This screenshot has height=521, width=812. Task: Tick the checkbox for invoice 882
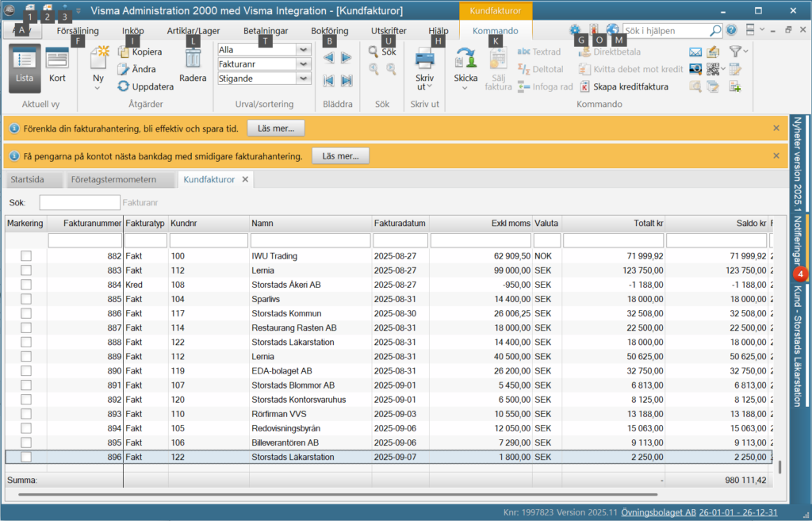click(x=26, y=256)
